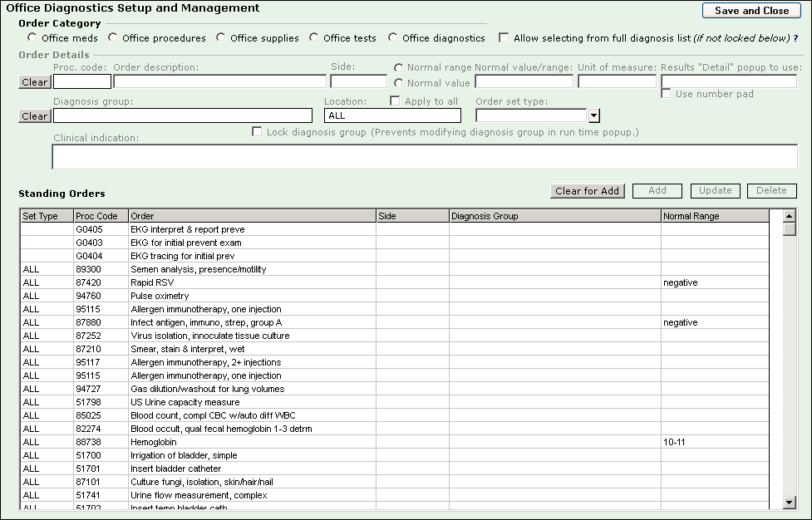Toggle the Lock diagnosis group checkbox

tap(256, 132)
